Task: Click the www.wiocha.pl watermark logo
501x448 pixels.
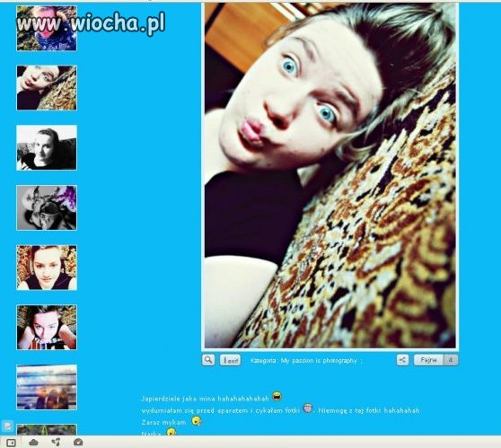Action: tap(91, 23)
